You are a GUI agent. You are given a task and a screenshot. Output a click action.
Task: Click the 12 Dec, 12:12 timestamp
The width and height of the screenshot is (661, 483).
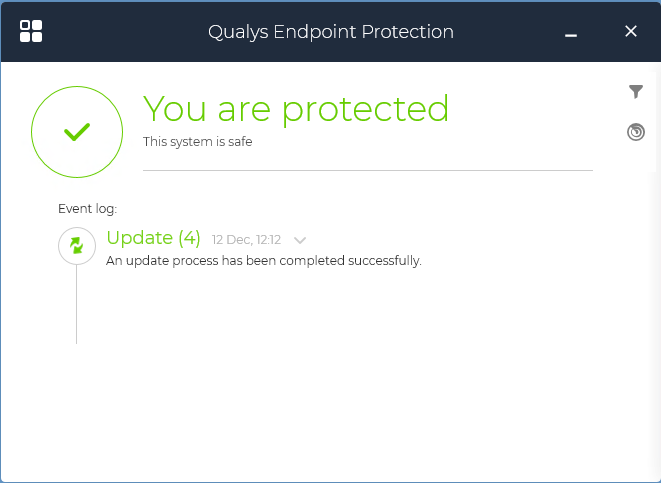coord(246,240)
